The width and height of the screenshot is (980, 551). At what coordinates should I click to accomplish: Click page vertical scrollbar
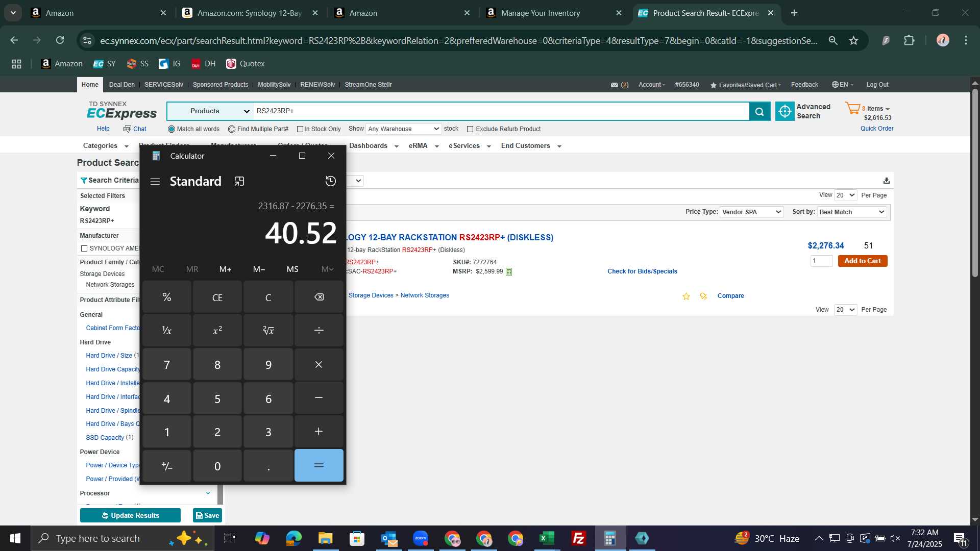[975, 184]
